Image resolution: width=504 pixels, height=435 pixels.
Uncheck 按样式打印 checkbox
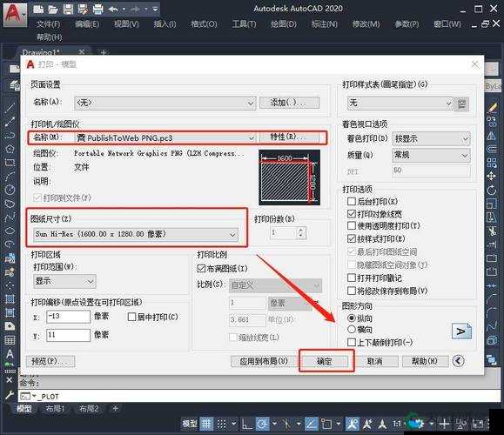click(352, 238)
